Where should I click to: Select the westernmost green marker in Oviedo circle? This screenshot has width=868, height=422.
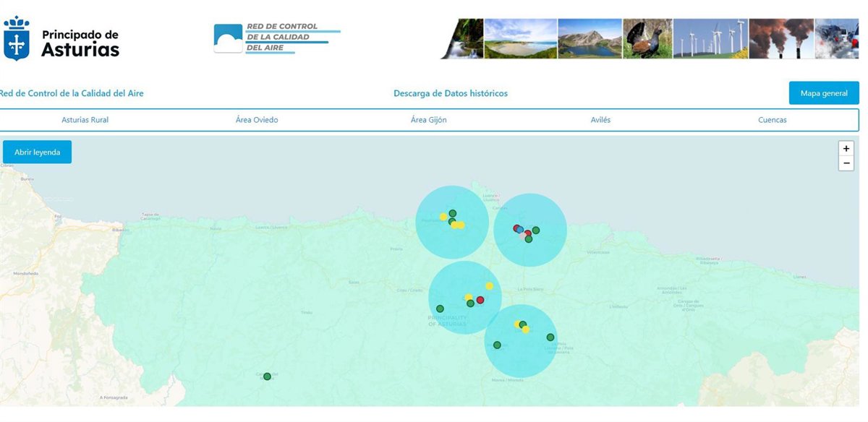[x=440, y=309]
